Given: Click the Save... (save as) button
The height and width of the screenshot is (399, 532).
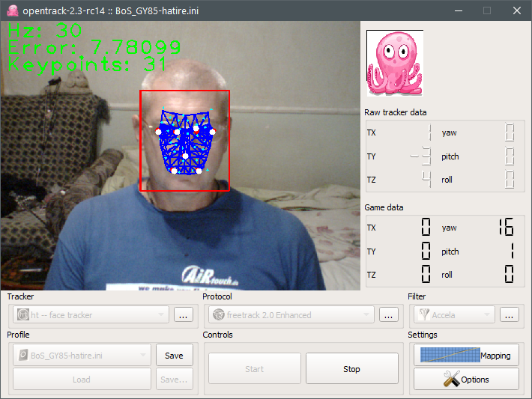Looking at the screenshot, I should point(175,380).
